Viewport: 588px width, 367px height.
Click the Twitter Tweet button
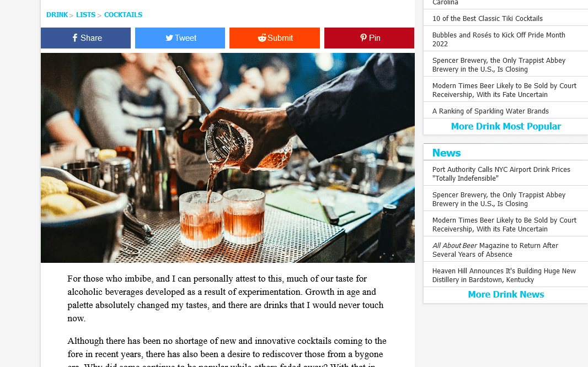(x=180, y=38)
